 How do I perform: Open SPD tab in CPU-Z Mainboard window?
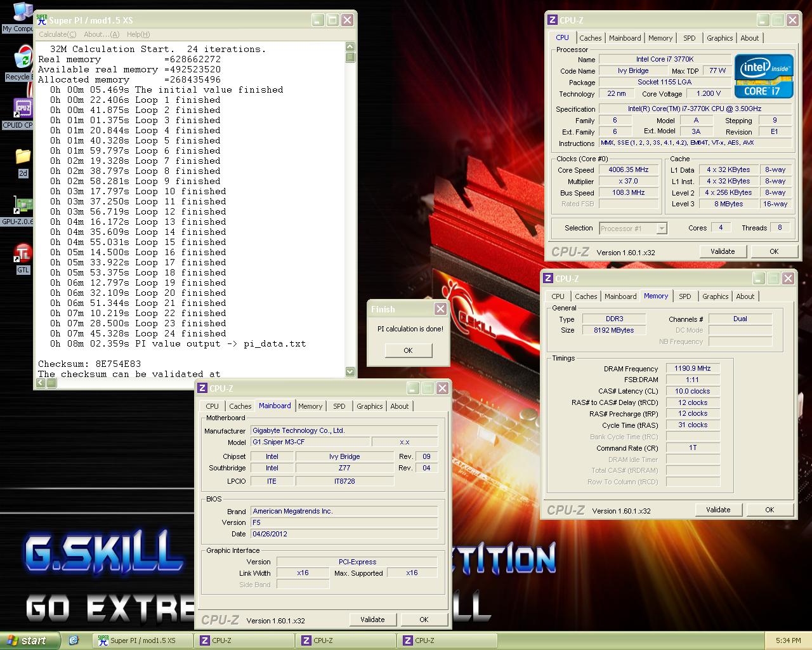339,406
